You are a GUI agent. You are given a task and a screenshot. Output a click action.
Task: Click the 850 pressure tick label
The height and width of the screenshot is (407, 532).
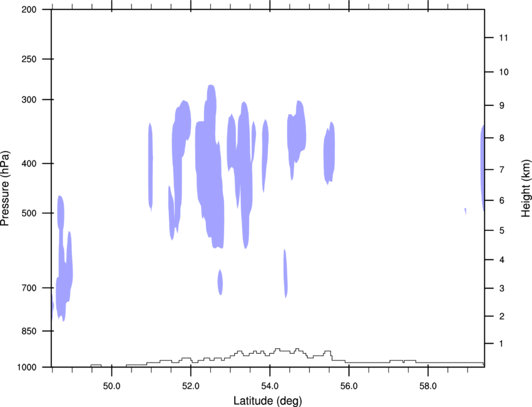[x=29, y=331]
